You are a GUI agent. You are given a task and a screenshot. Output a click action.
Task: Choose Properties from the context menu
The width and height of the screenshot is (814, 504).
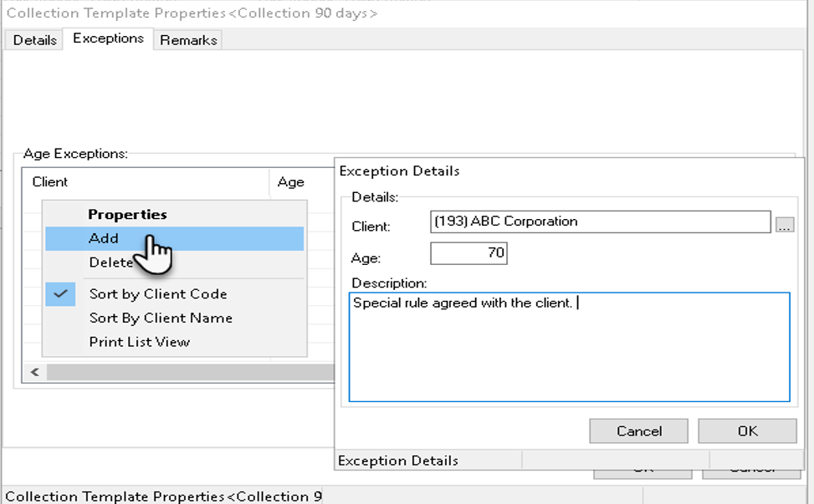[x=174, y=214]
